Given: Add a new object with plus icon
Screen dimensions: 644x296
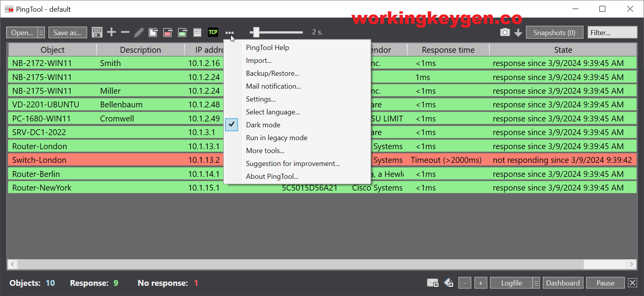Looking at the screenshot, I should click(x=111, y=32).
